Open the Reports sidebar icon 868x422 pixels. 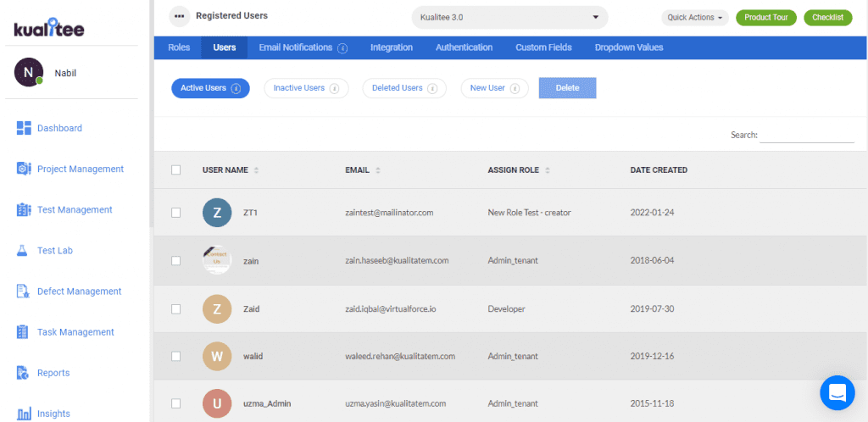point(24,373)
